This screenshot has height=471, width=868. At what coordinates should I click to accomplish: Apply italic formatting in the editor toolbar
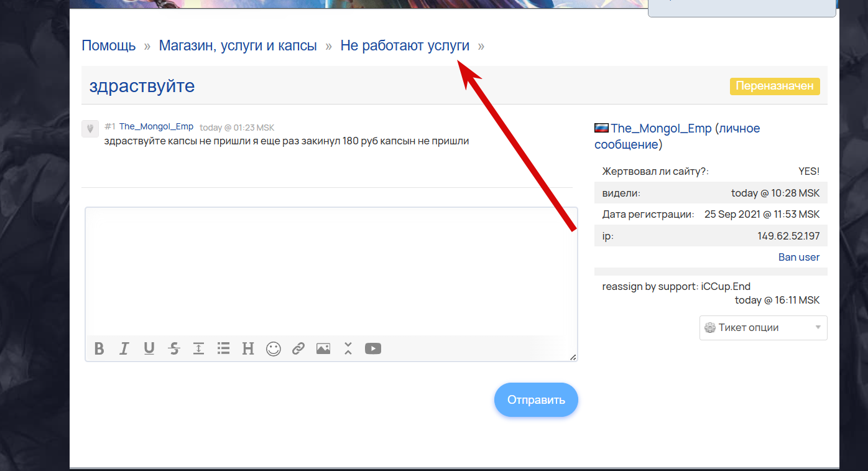[124, 348]
